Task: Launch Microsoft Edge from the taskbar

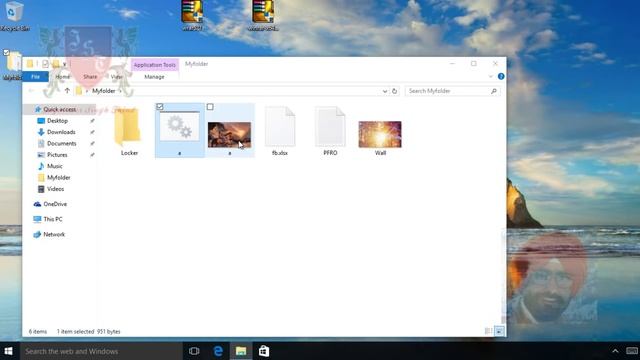Action: (218, 351)
